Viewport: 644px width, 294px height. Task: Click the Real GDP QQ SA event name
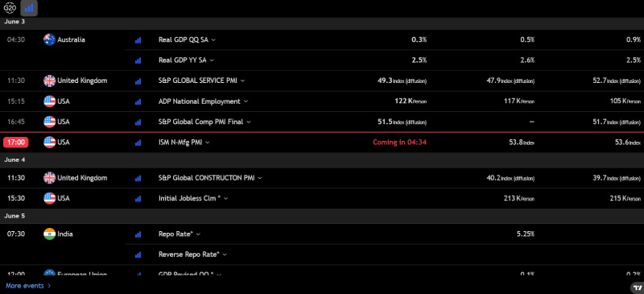click(x=184, y=40)
